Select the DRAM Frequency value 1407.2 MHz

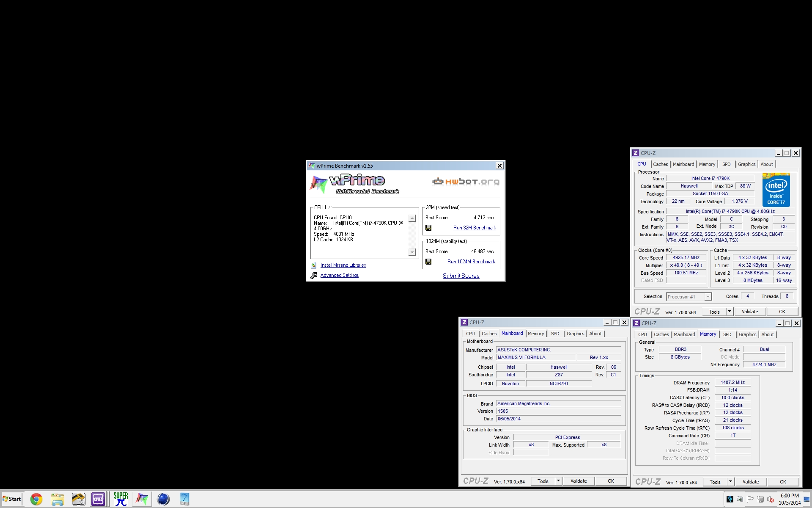[x=732, y=383]
